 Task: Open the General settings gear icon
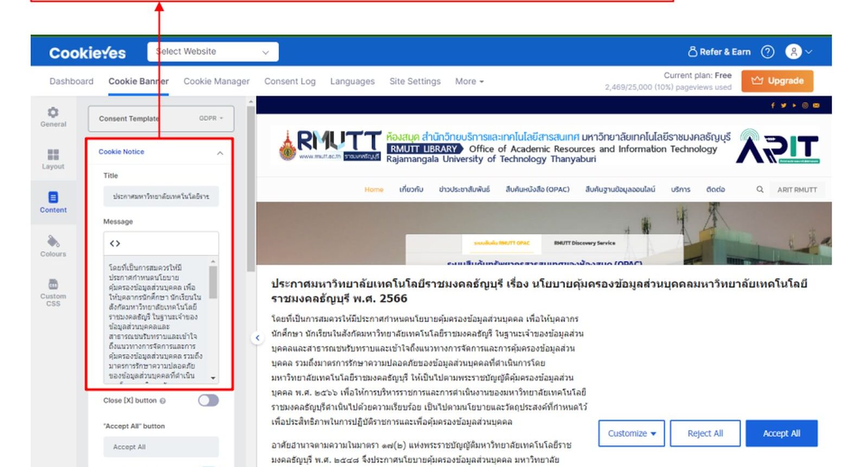coord(53,112)
